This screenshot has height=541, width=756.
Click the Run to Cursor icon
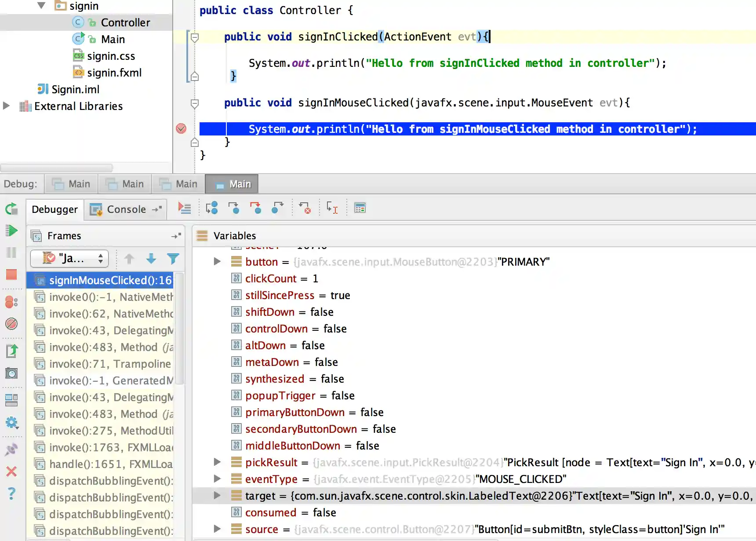click(332, 208)
